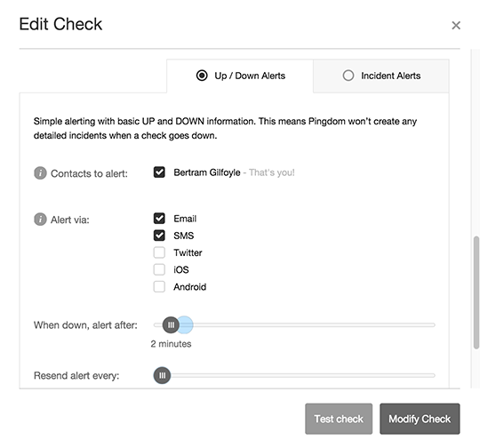
Task: Click the 'When down, alert after' slider track
Action: (294, 324)
